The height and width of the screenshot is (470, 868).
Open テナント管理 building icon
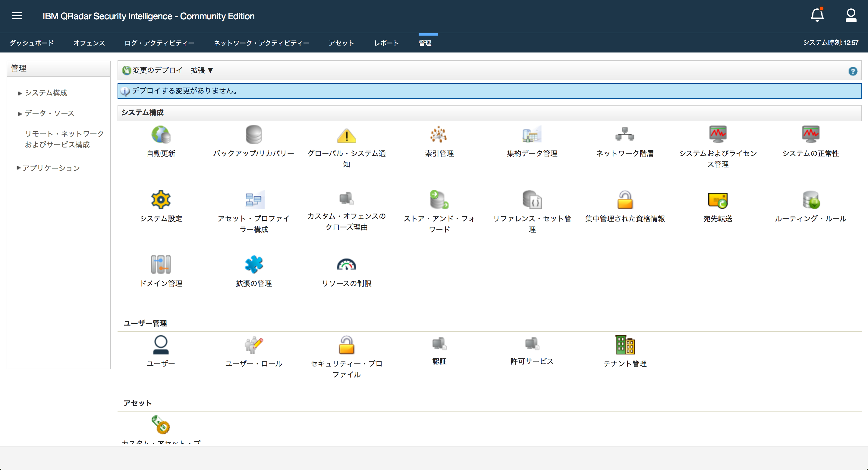tap(624, 345)
